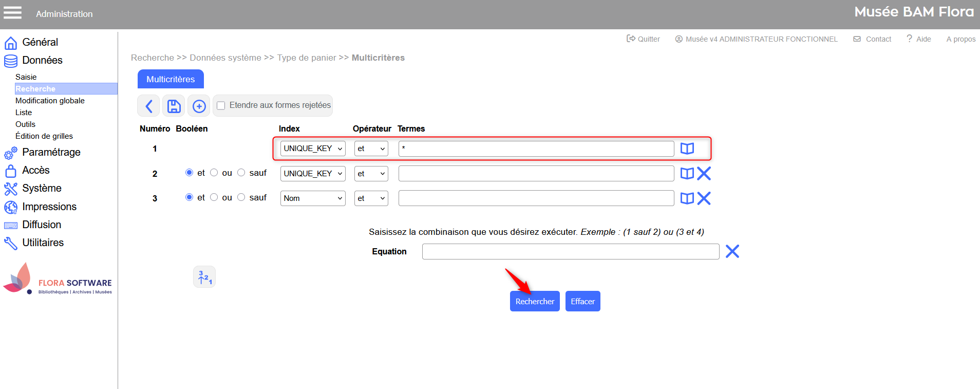The height and width of the screenshot is (389, 980).
Task: Click the add criterion plus icon
Action: point(199,106)
